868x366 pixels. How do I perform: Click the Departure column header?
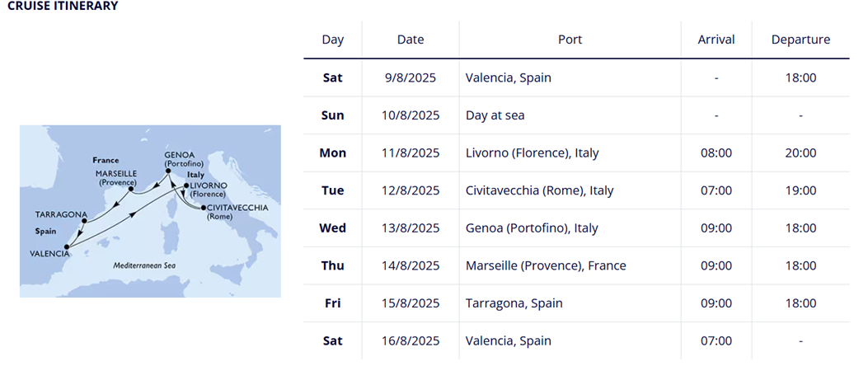(x=800, y=40)
